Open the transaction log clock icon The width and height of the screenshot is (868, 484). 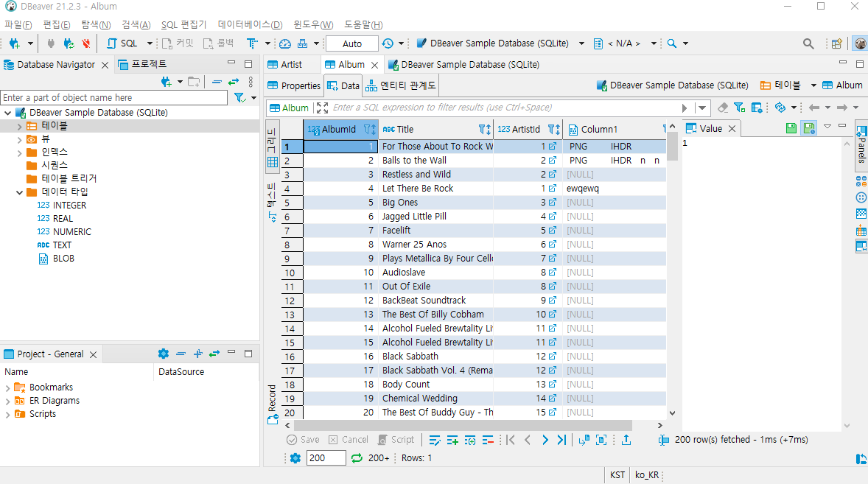click(388, 43)
